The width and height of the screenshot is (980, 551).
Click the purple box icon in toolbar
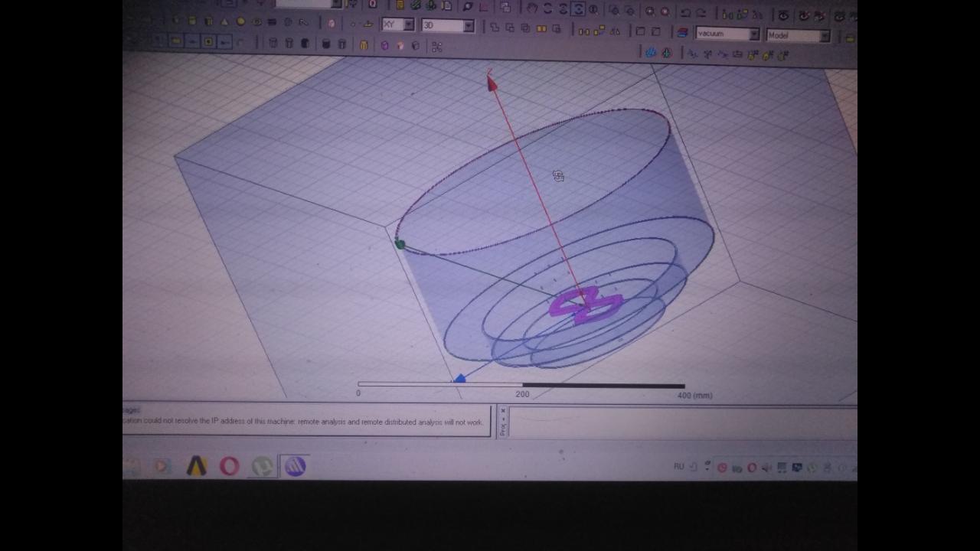click(384, 45)
